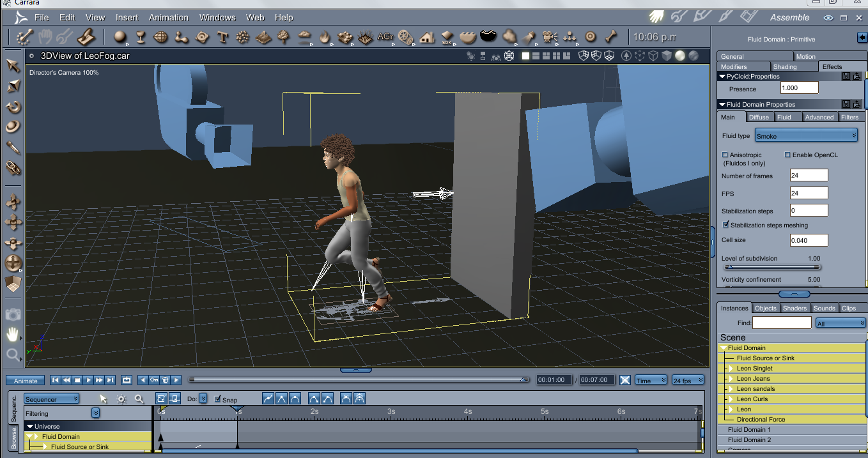868x458 pixels.
Task: Collapse the Fluid Domain Properties section
Action: (722, 104)
